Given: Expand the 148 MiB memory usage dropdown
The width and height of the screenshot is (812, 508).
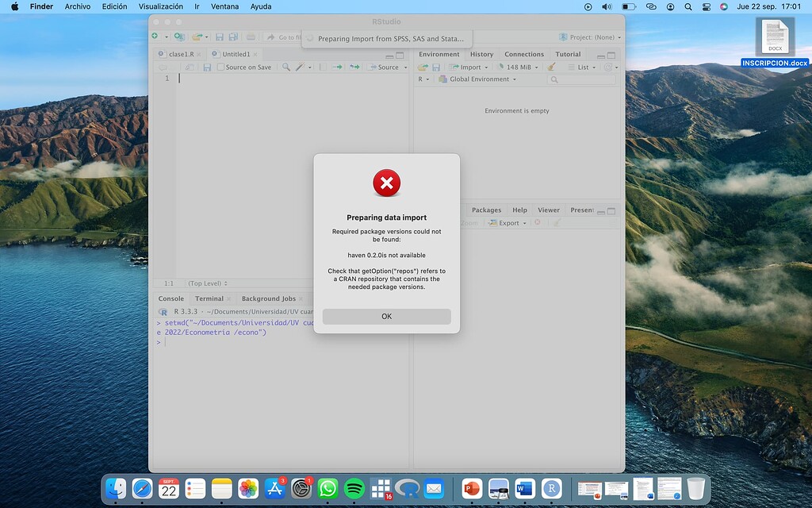Looking at the screenshot, I should point(519,67).
